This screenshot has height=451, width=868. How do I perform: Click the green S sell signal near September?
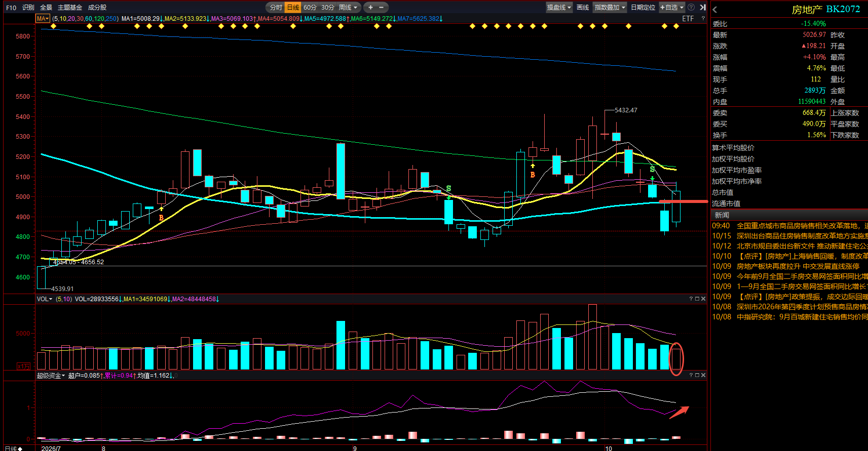(x=448, y=189)
